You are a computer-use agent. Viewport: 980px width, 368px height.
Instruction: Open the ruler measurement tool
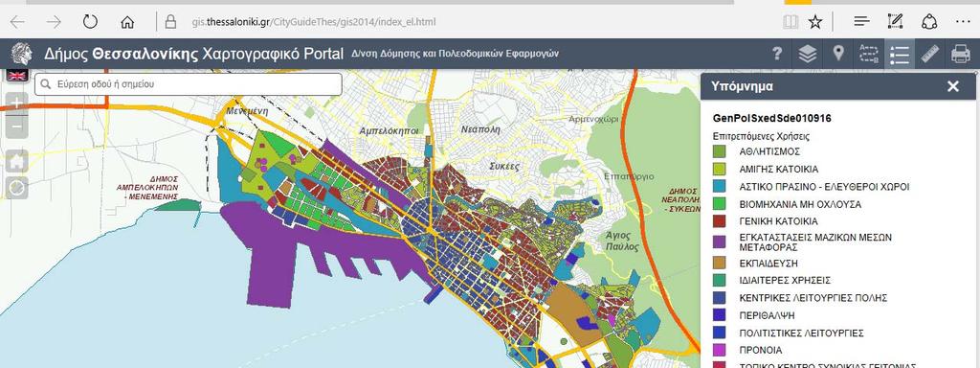click(x=930, y=54)
